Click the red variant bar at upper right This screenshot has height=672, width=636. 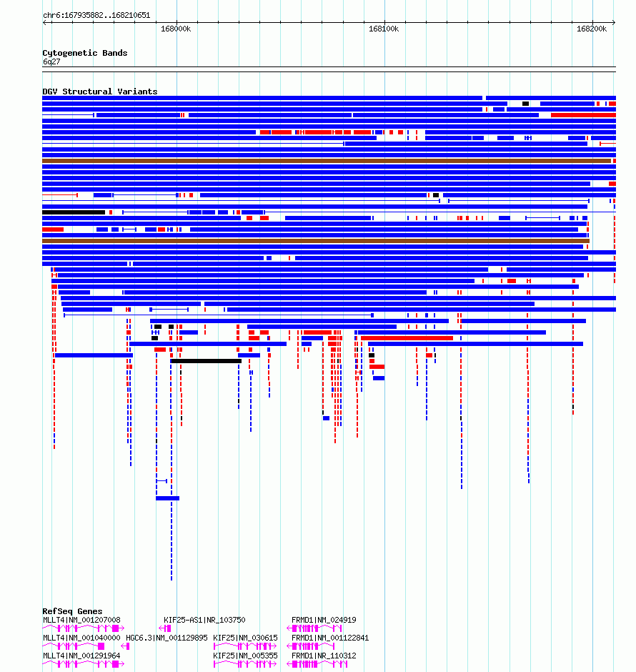583,115
